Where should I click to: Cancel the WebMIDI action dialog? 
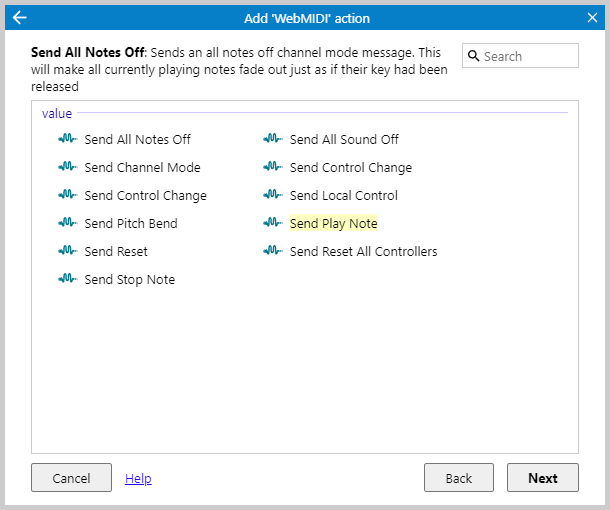click(x=71, y=478)
